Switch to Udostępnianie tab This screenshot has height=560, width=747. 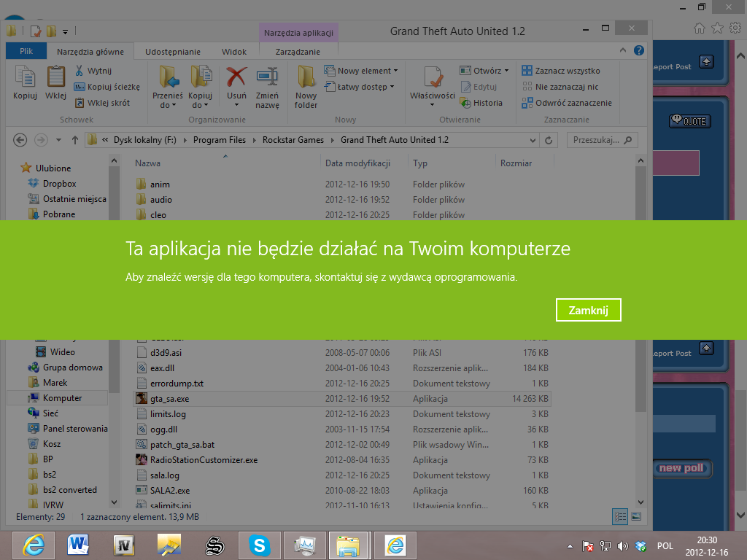click(172, 52)
